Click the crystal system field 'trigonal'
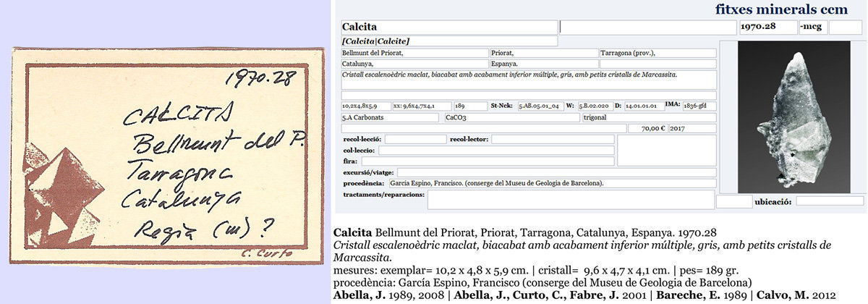868x304 pixels. pyautogui.click(x=649, y=117)
